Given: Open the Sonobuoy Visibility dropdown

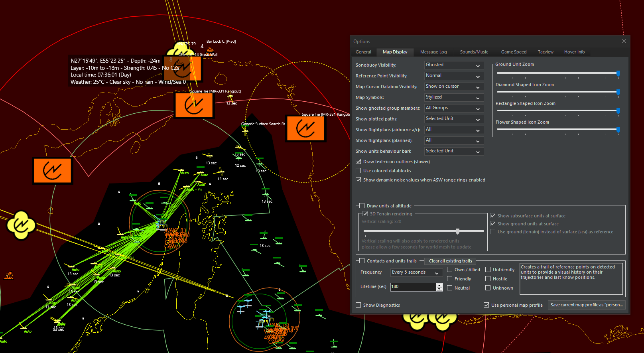Looking at the screenshot, I should pyautogui.click(x=454, y=65).
